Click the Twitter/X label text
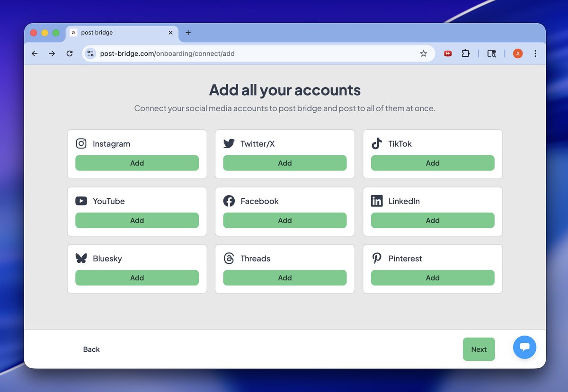Image resolution: width=568 pixels, height=392 pixels. point(257,144)
